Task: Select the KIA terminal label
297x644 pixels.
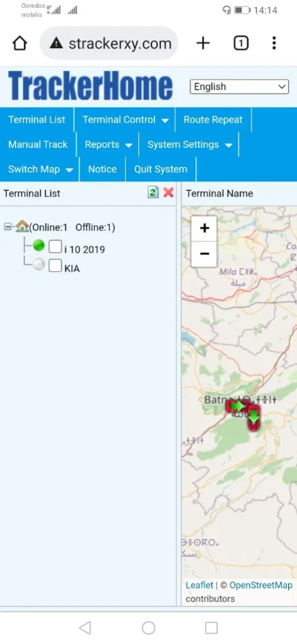Action: point(72,269)
